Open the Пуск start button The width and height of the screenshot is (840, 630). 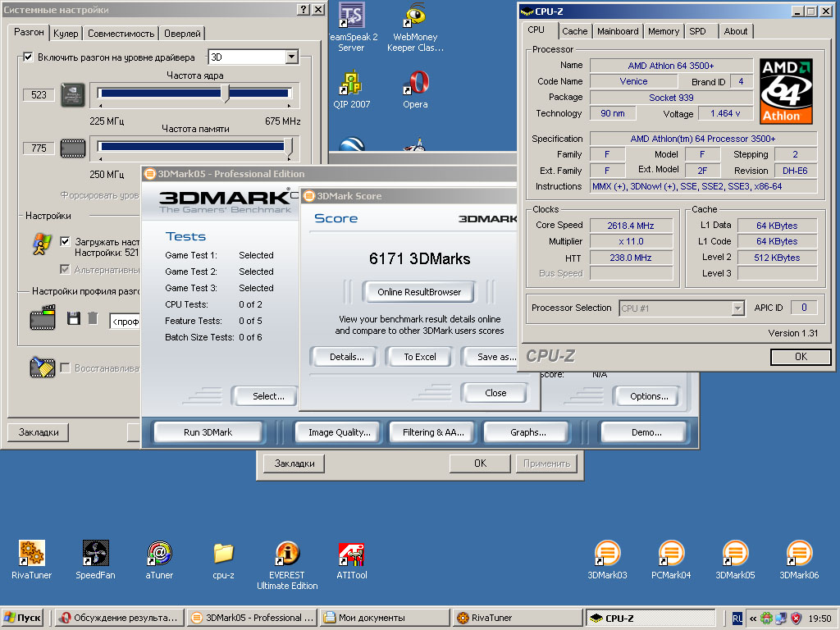tap(22, 619)
